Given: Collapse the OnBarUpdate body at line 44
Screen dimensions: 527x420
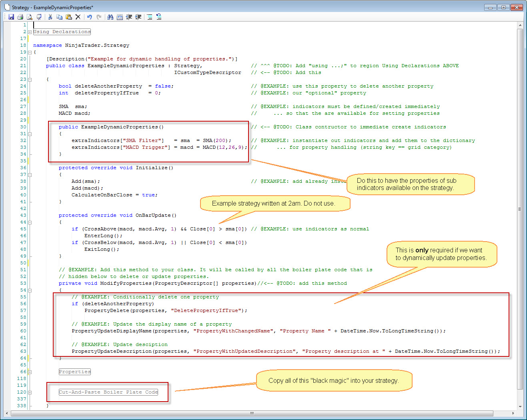Looking at the screenshot, I should point(30,222).
